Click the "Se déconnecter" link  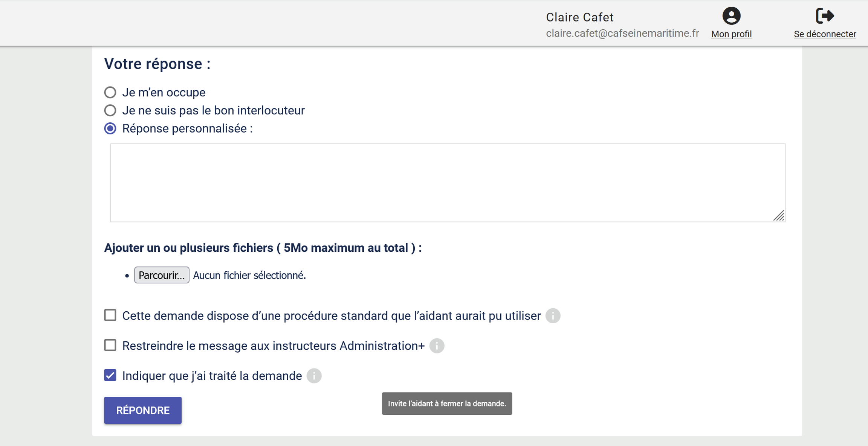(x=825, y=34)
